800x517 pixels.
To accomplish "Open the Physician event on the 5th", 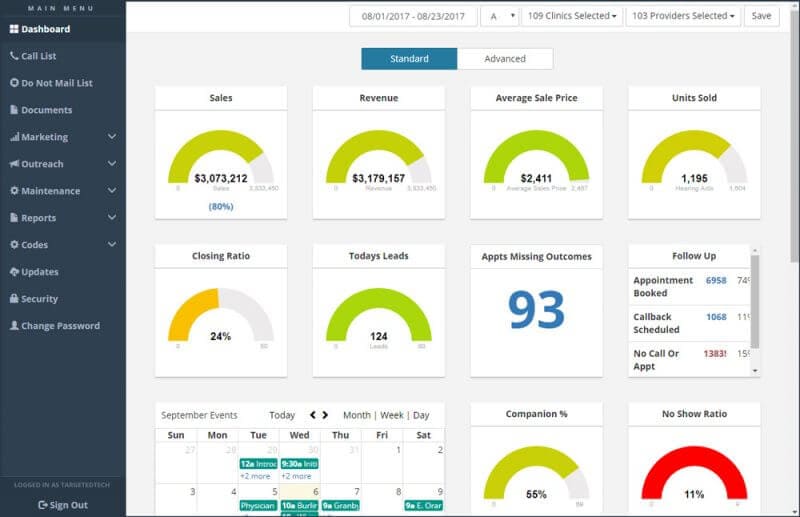I will [x=258, y=506].
